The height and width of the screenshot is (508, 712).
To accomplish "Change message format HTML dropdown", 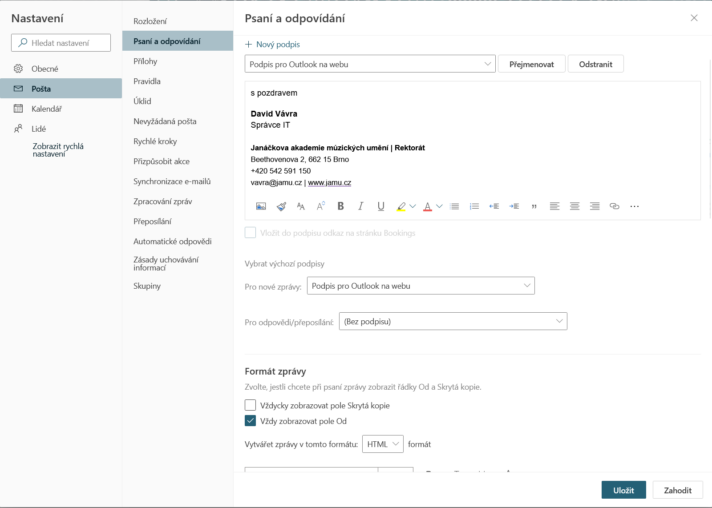I will tap(382, 443).
